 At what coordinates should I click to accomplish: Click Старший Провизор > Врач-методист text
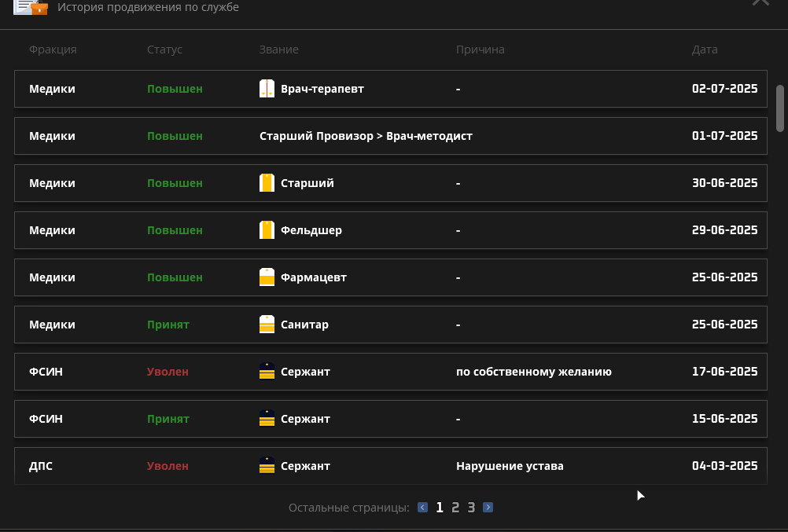pos(366,136)
